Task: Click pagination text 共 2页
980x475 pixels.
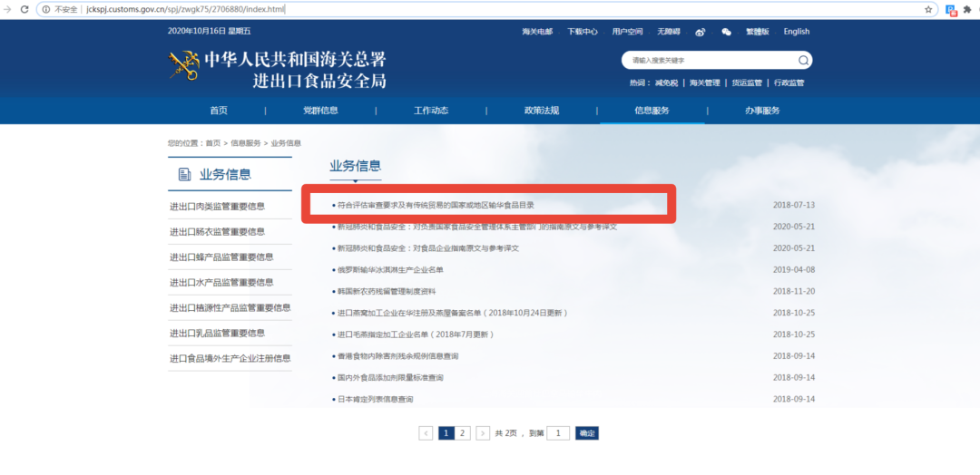Action: click(x=505, y=433)
